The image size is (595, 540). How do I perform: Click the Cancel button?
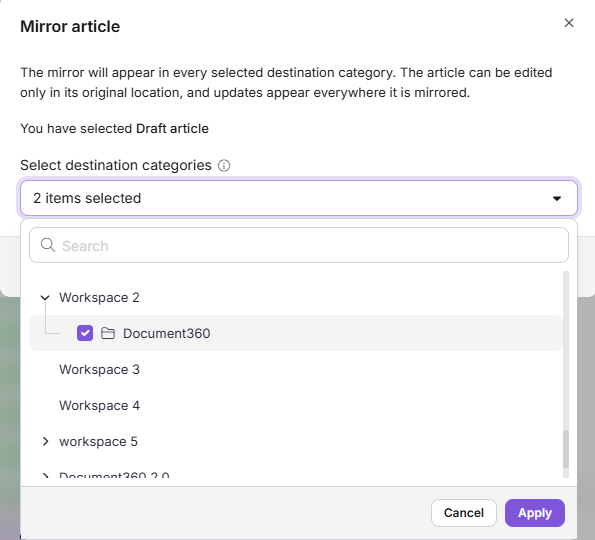(x=464, y=513)
